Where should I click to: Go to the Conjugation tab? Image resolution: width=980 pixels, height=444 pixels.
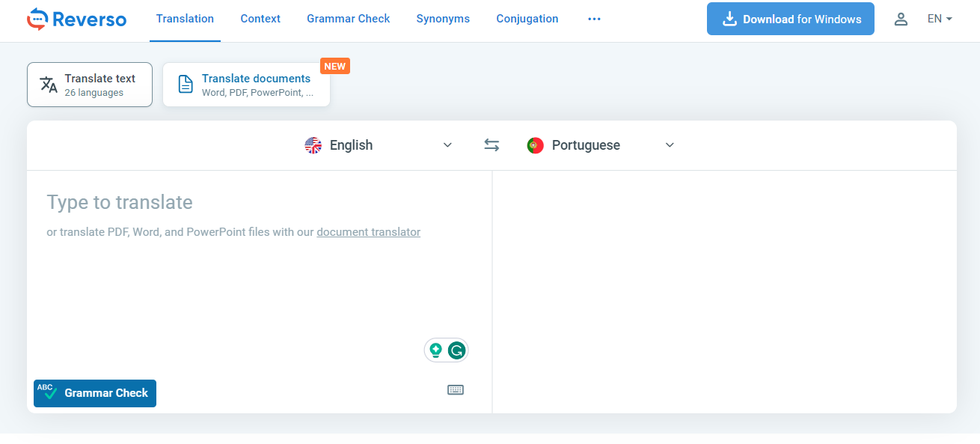point(527,19)
